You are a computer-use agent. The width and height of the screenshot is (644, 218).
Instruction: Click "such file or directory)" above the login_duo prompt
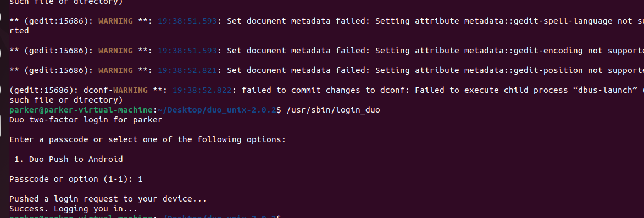point(66,100)
